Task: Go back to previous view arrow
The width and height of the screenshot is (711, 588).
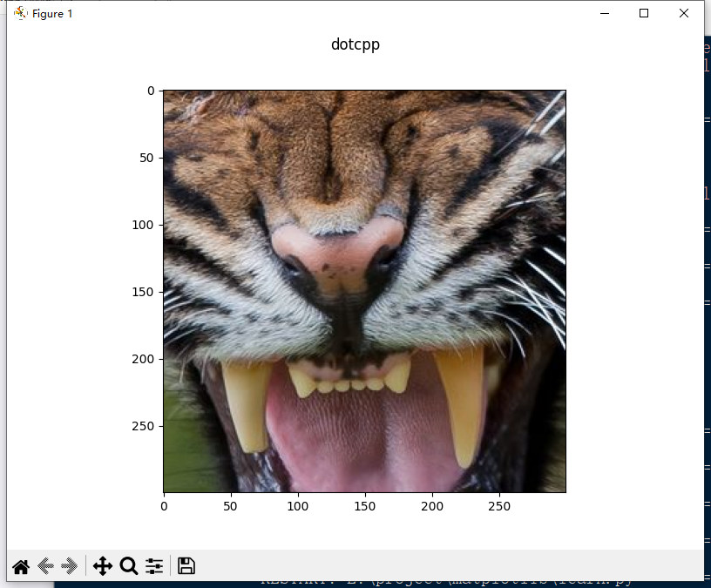Action: pos(45,566)
